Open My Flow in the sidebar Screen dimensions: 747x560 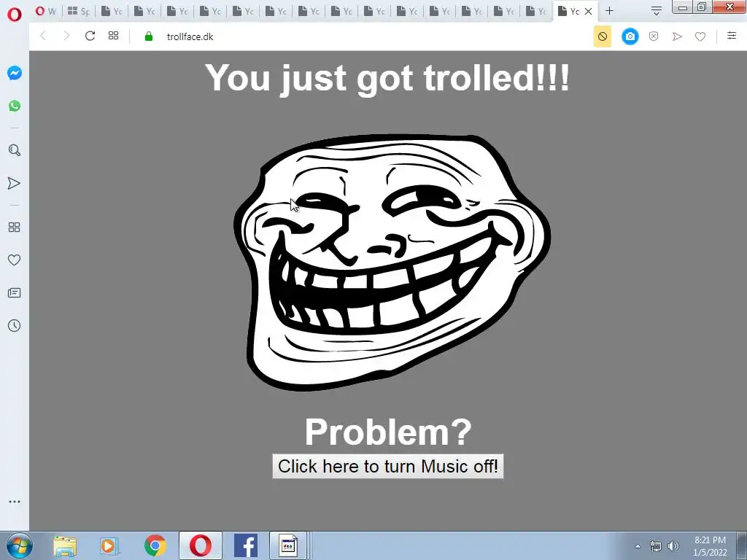[15, 183]
